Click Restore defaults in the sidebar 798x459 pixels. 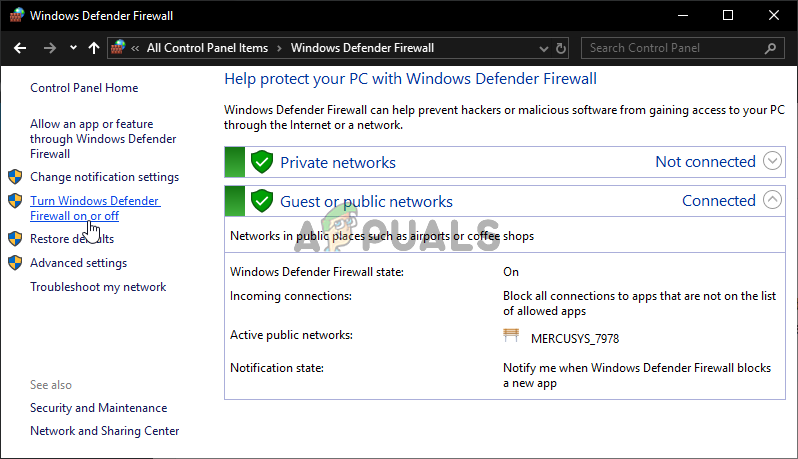click(72, 239)
